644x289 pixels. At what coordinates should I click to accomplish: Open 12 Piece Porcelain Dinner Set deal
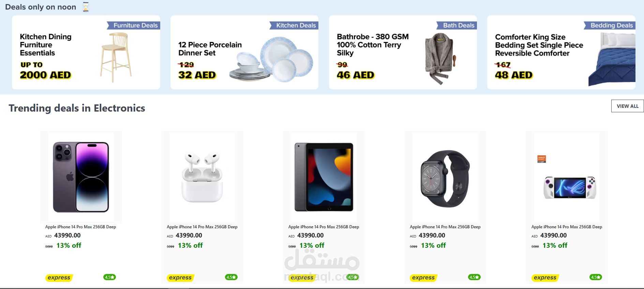coord(244,52)
